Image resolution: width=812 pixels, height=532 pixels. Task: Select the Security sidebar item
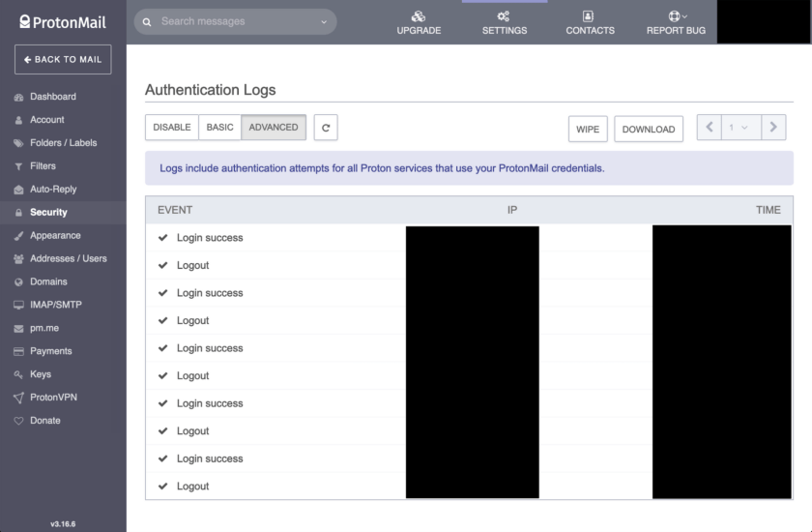point(63,213)
